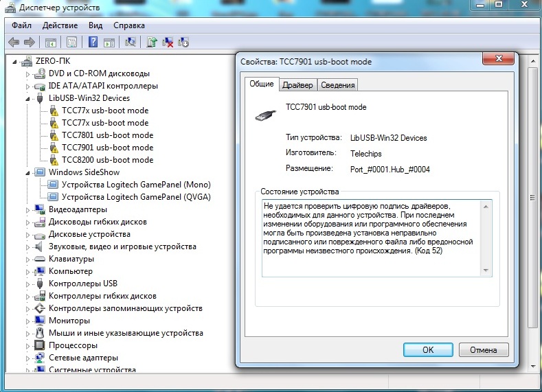Click the blue Help question mark icon

point(93,42)
